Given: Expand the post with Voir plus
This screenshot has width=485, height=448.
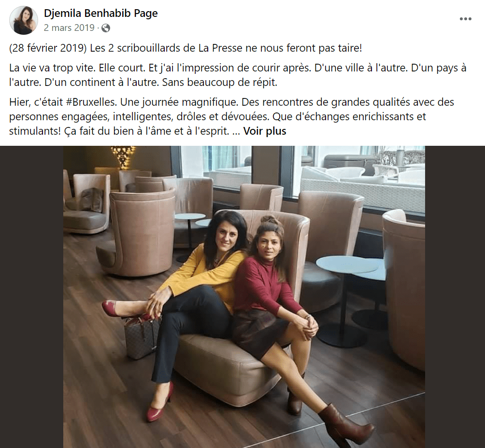Looking at the screenshot, I should [x=265, y=131].
